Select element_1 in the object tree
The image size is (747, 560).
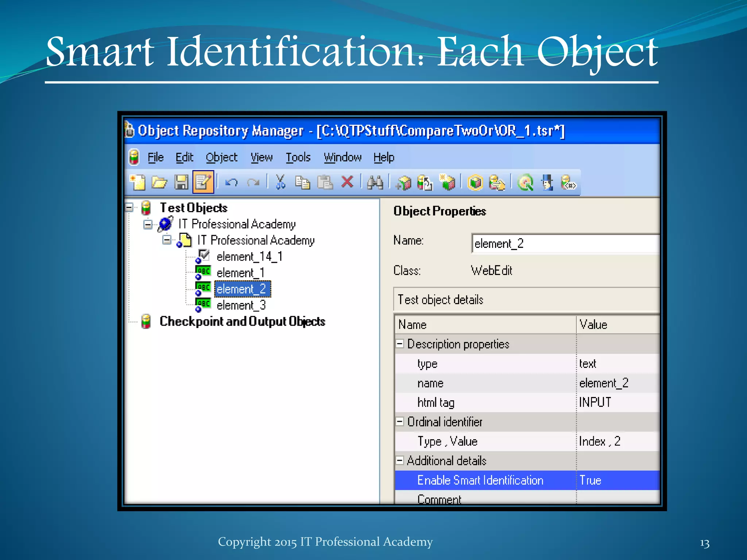(x=240, y=273)
